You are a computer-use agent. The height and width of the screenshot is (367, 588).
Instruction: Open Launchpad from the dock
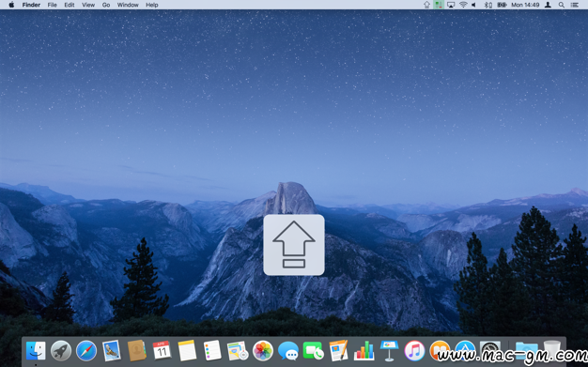tap(61, 351)
